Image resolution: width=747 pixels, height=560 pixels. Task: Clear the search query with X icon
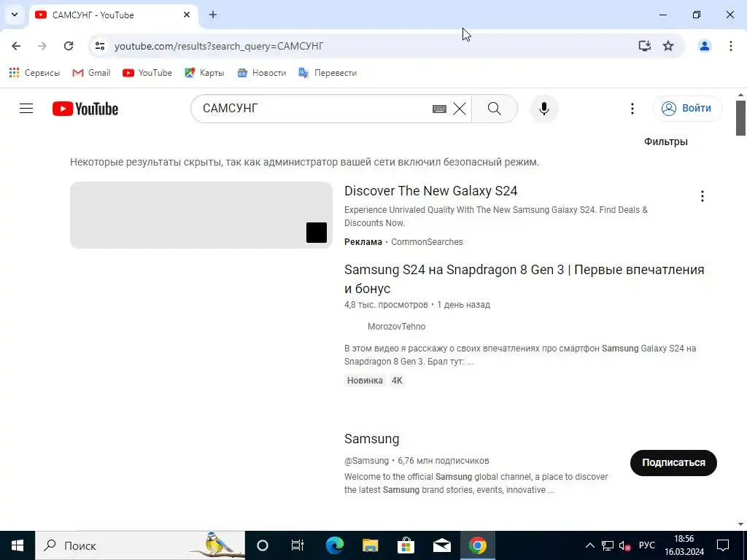[460, 109]
